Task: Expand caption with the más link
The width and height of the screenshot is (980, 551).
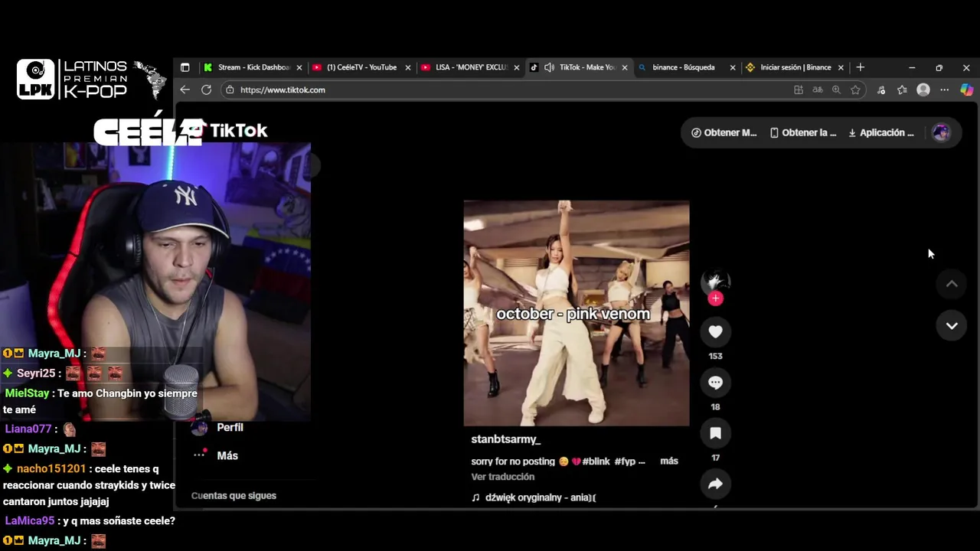Action: (x=669, y=461)
